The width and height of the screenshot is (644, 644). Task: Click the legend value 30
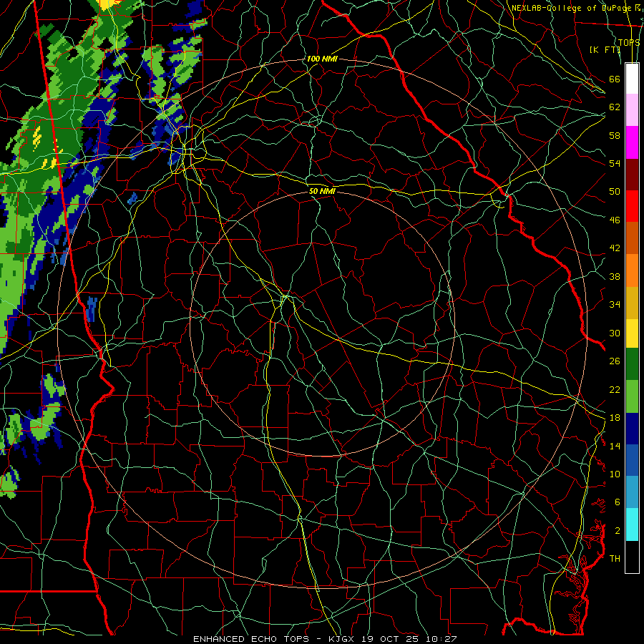click(615, 333)
